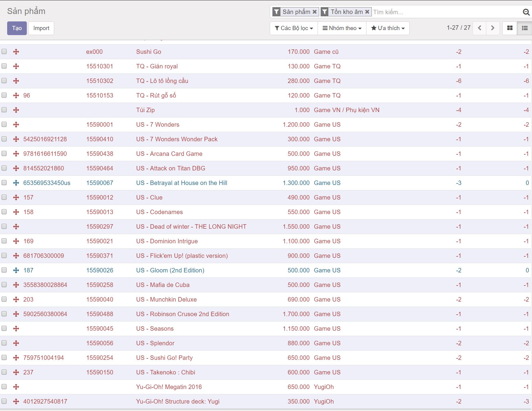
Task: Click filter funnel icon on 'Sản phẩm' tag
Action: click(x=277, y=12)
